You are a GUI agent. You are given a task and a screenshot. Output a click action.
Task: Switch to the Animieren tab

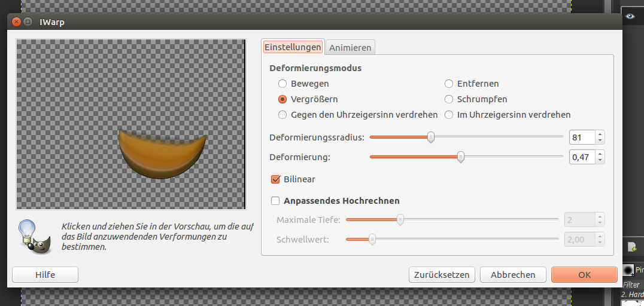coord(350,48)
